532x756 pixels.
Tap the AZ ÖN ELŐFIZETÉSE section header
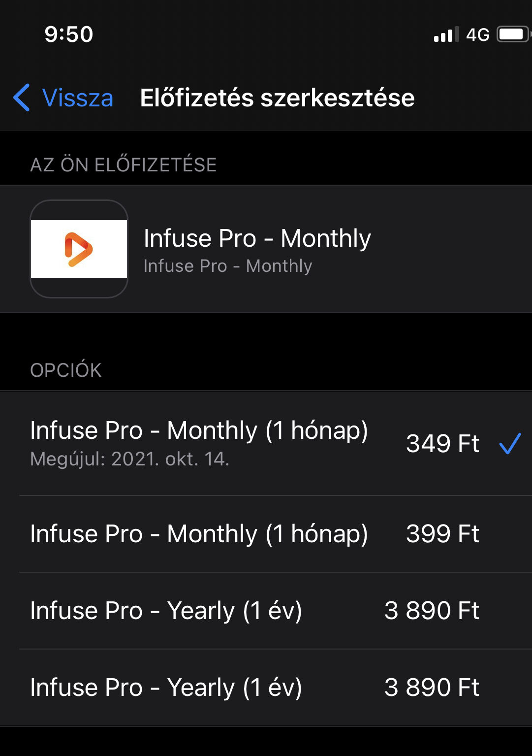coord(124,164)
